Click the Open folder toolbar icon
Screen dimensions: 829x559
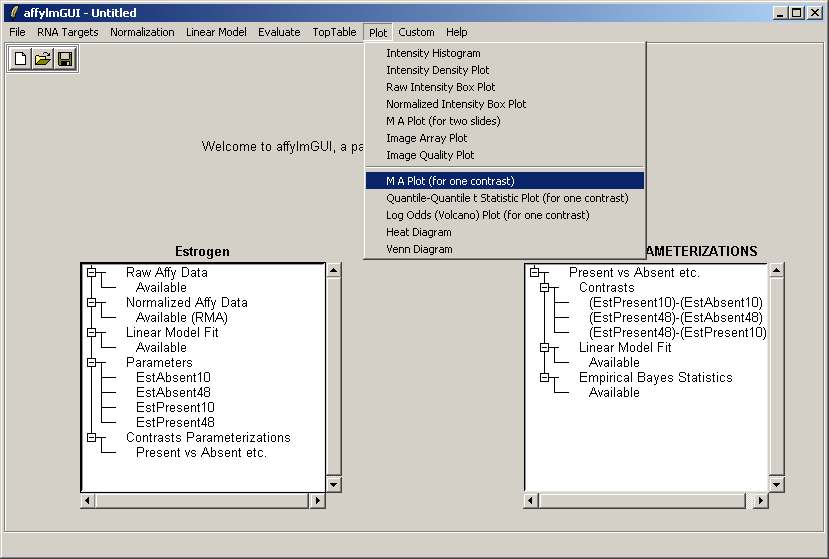point(43,59)
